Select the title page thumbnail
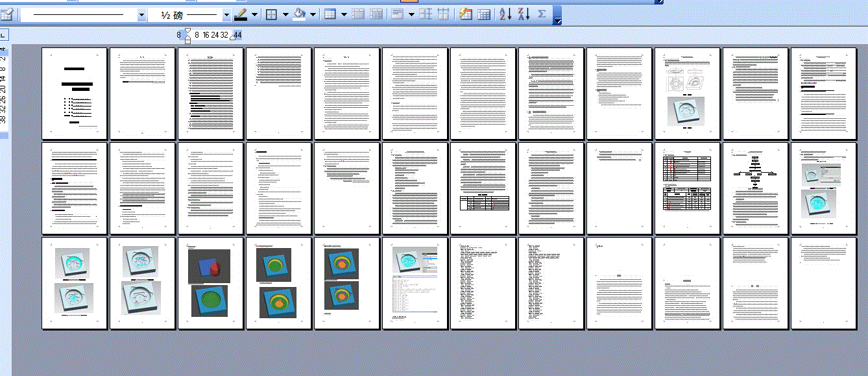The height and width of the screenshot is (376, 868). click(x=75, y=94)
